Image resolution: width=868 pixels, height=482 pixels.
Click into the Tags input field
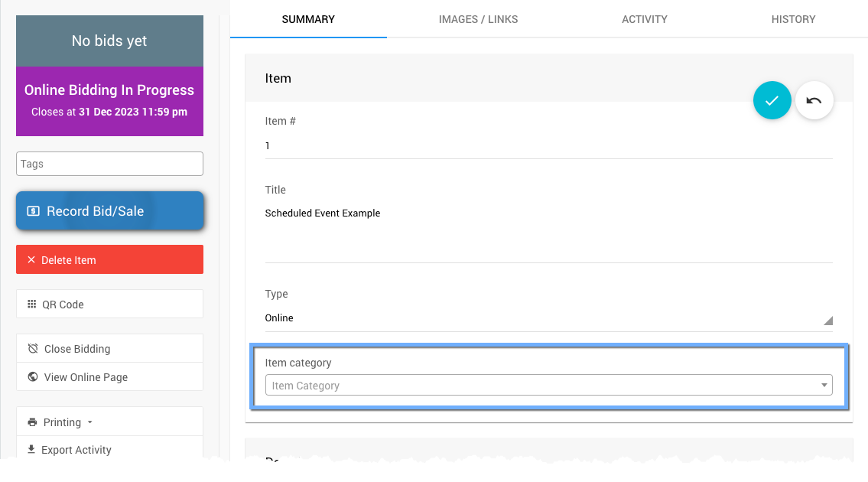point(109,164)
